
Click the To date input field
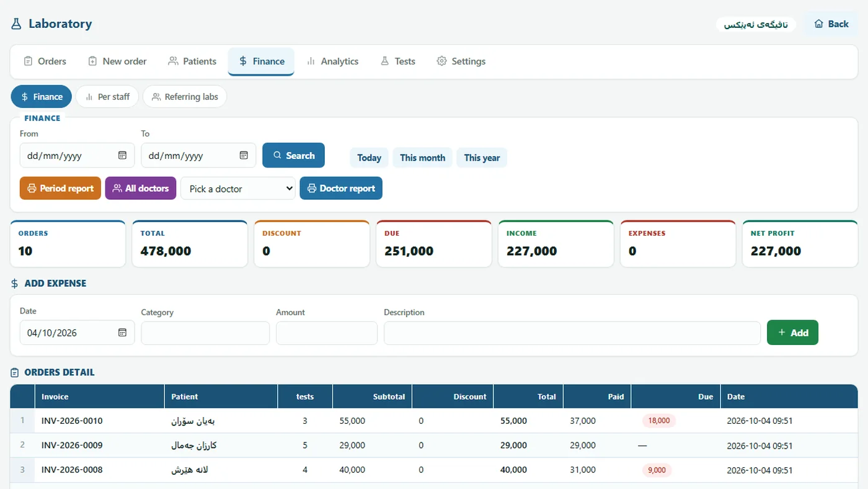click(198, 156)
